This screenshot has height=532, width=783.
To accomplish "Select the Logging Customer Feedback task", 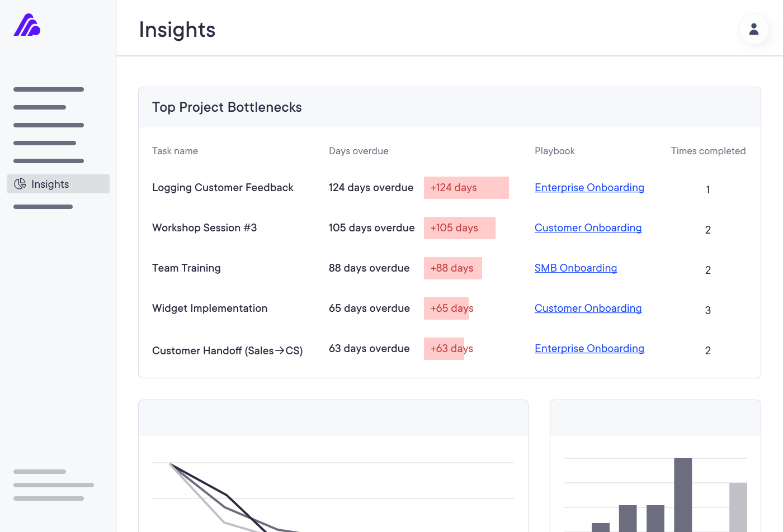I will [223, 187].
